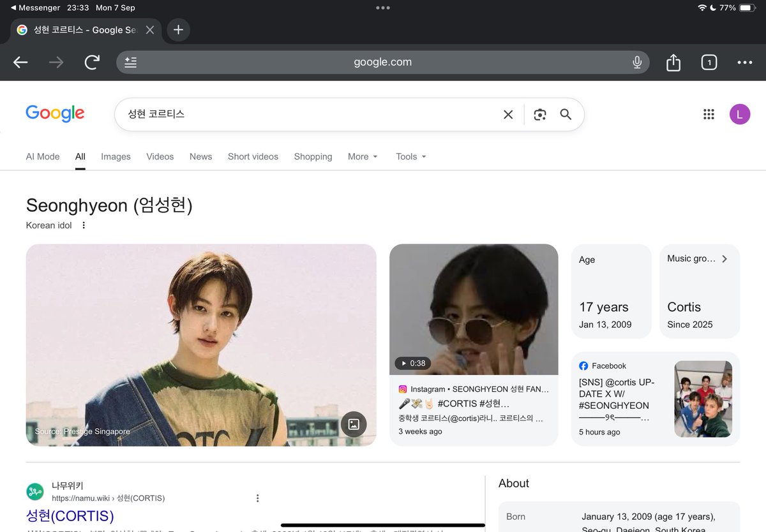Tap the battery 77% status indicator

(736, 8)
